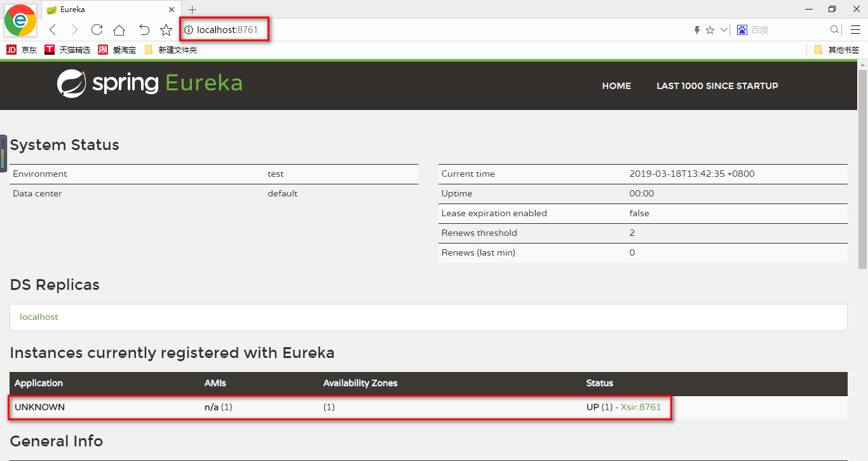Click the side panel handle on left edge
The image size is (868, 461).
coord(3,153)
